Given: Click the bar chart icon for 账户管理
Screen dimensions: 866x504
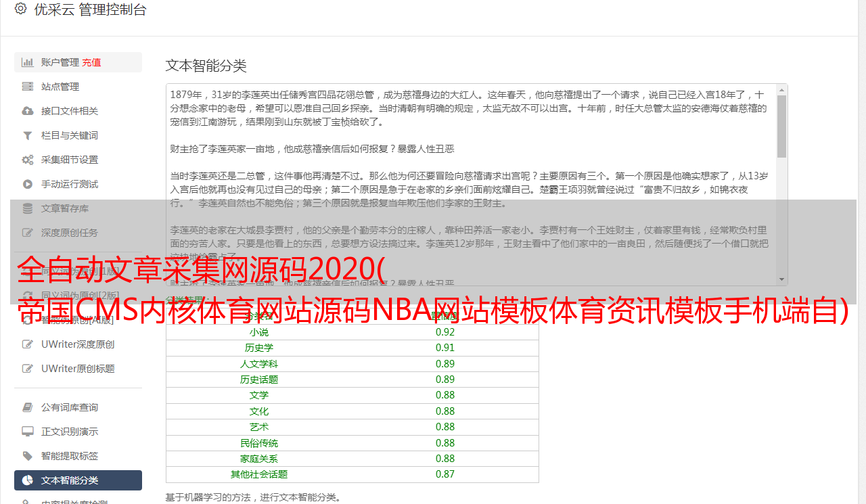Looking at the screenshot, I should (28, 62).
